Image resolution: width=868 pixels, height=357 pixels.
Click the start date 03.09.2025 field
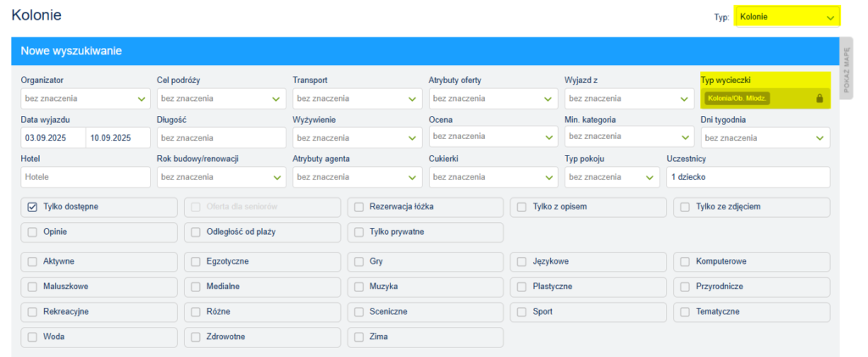[53, 137]
